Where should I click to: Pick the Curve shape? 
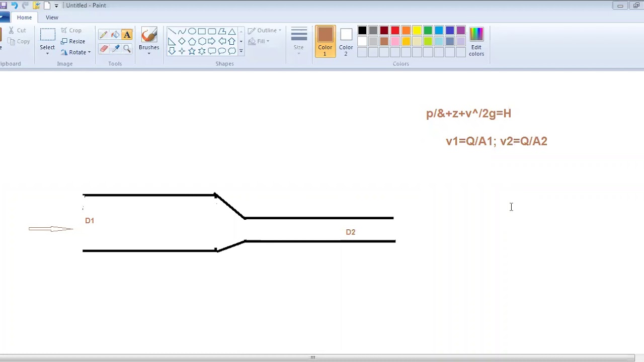tap(182, 31)
